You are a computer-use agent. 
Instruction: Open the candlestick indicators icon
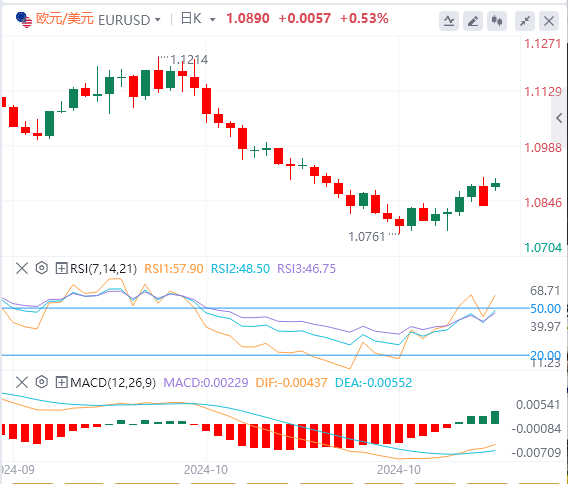(497, 21)
